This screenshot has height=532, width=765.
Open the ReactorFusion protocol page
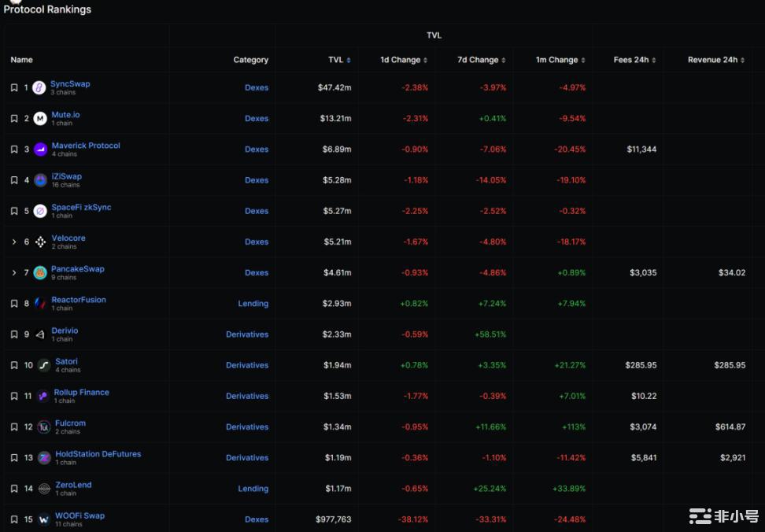(x=79, y=300)
